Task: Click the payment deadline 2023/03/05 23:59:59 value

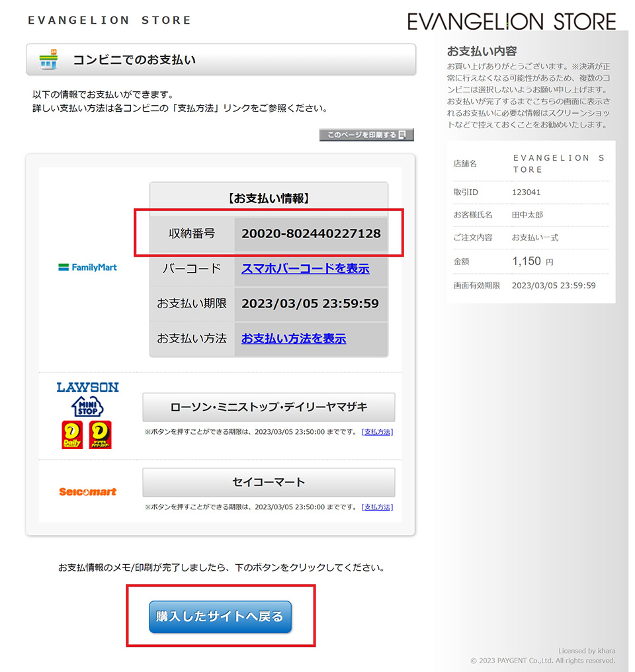Action: click(x=310, y=304)
